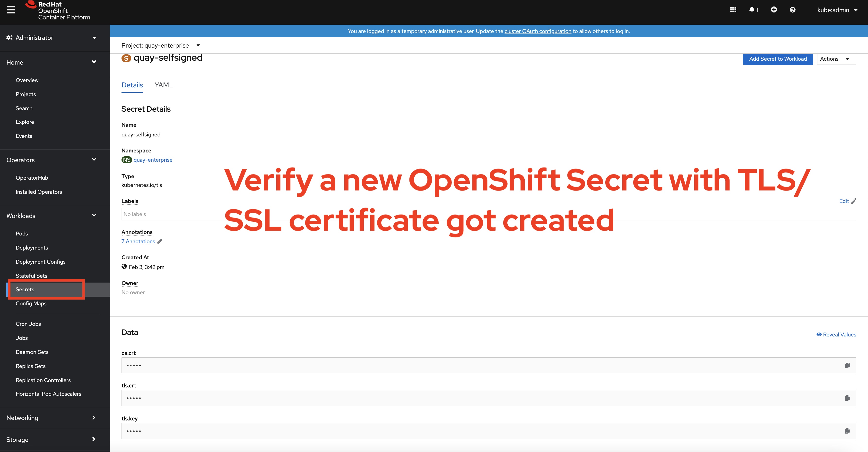
Task: Collapse the Operators navigation section
Action: 51,160
